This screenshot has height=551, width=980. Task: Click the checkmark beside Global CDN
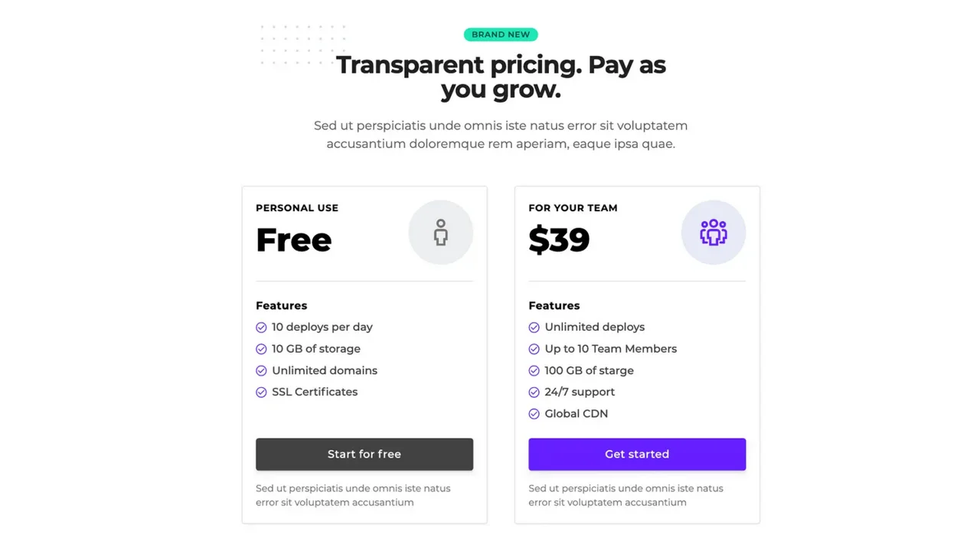coord(534,413)
